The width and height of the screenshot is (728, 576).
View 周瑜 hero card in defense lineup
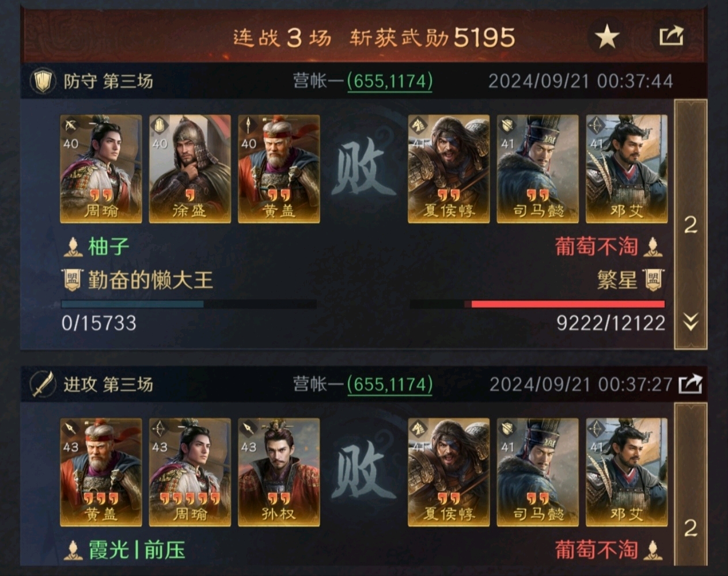(x=101, y=169)
